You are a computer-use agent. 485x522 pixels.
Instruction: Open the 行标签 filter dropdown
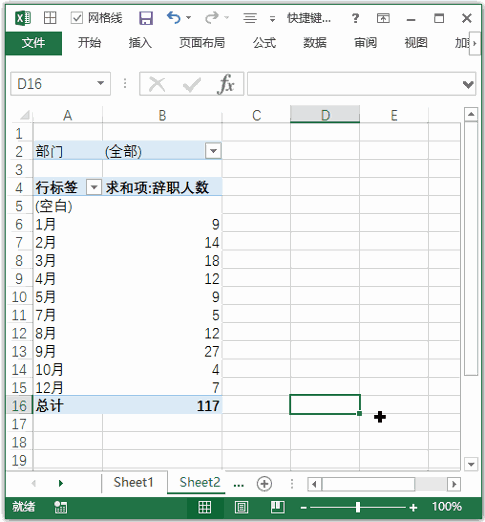tap(94, 187)
